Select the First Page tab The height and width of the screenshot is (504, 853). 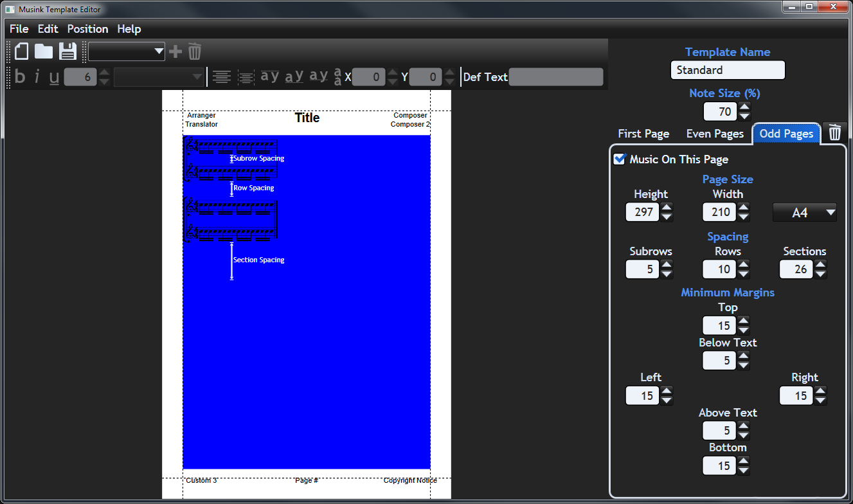coord(643,134)
